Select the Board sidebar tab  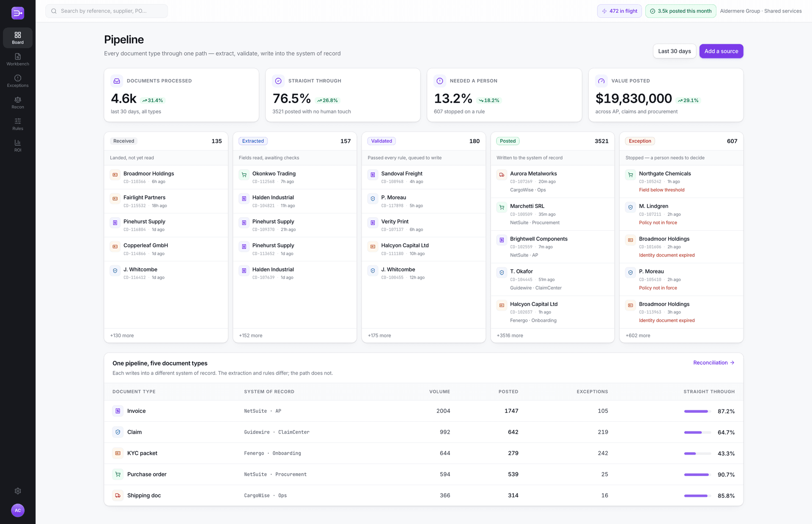tap(18, 38)
